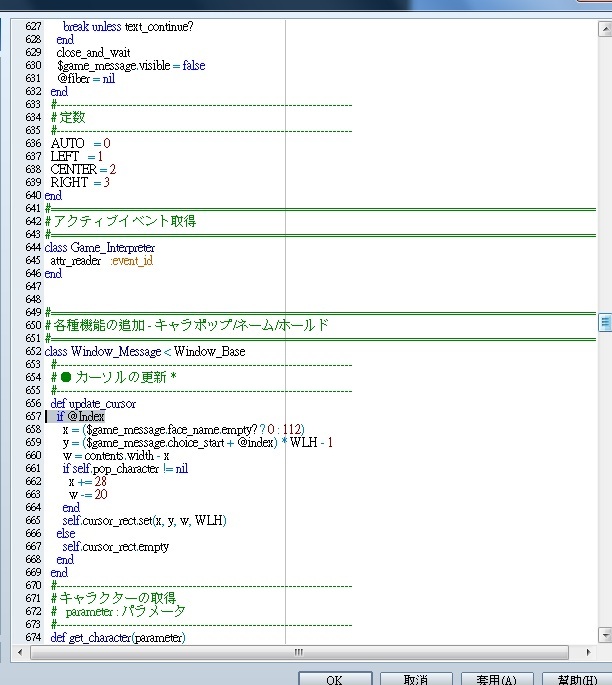Click the horizontal scrollbar right arrow

tap(588, 652)
